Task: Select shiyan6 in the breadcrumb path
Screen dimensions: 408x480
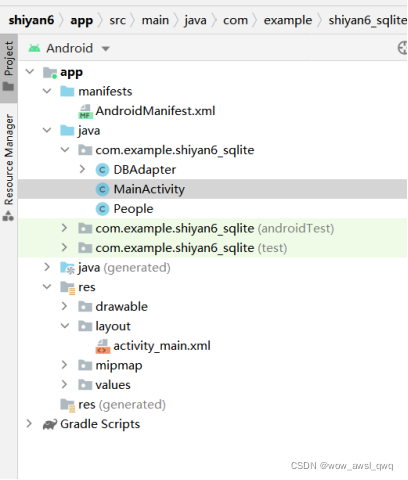Action: [x=31, y=20]
